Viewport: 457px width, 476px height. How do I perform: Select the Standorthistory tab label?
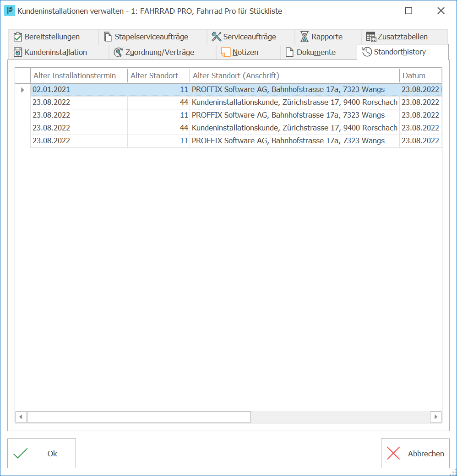click(x=400, y=52)
